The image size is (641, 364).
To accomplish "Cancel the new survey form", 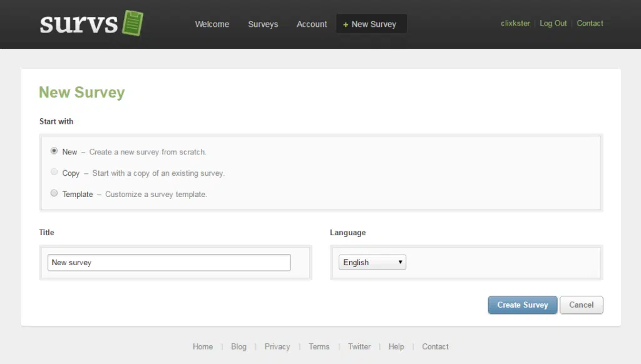I will 581,305.
